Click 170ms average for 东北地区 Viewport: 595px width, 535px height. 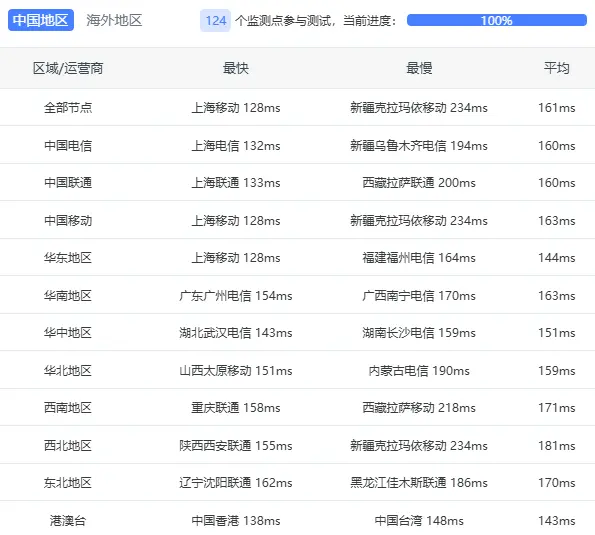point(556,483)
